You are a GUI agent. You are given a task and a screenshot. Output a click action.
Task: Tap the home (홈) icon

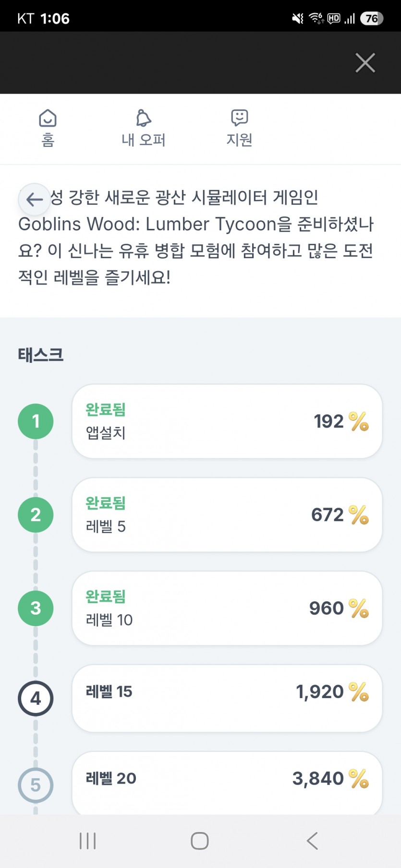click(x=48, y=118)
